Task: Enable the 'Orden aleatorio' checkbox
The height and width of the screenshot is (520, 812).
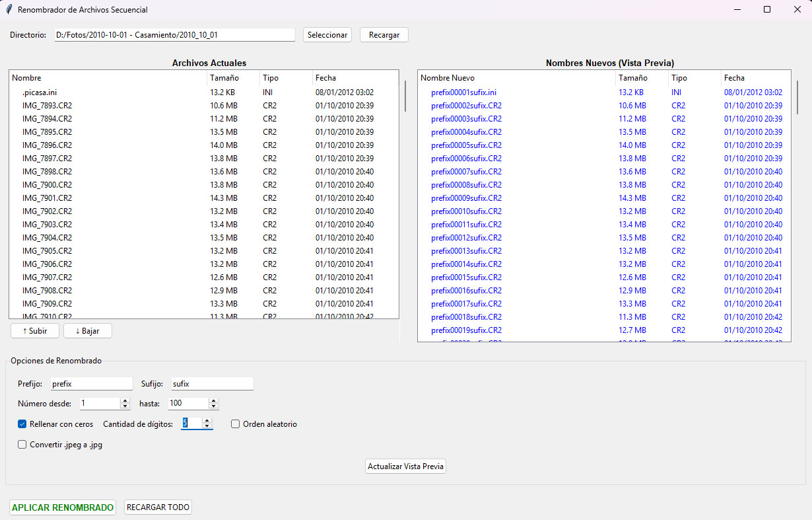Action: point(236,424)
